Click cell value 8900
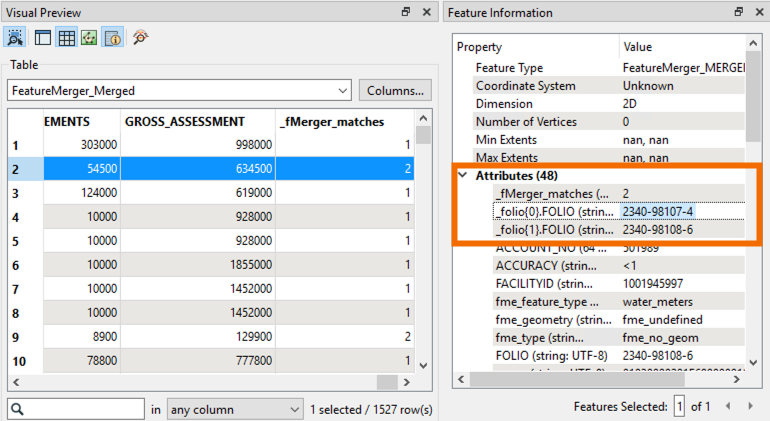 tap(105, 337)
